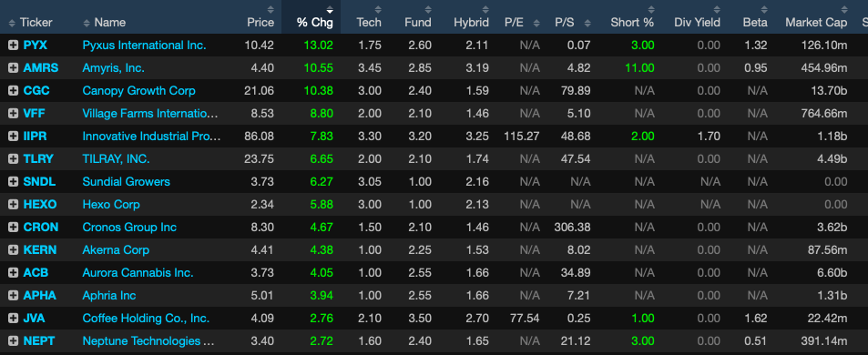Open Cronos Group Inc company name
Image resolution: width=868 pixels, height=355 pixels.
pos(129,227)
